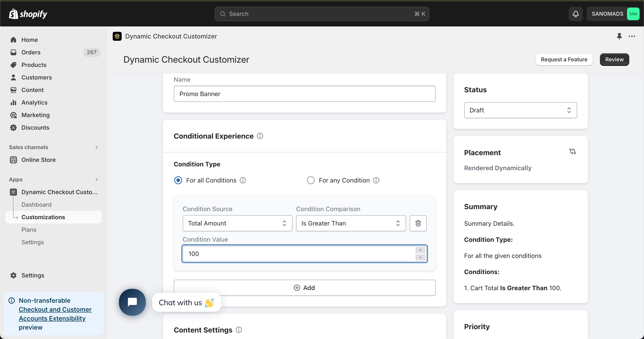Click the Placement change arrows icon

[572, 151]
